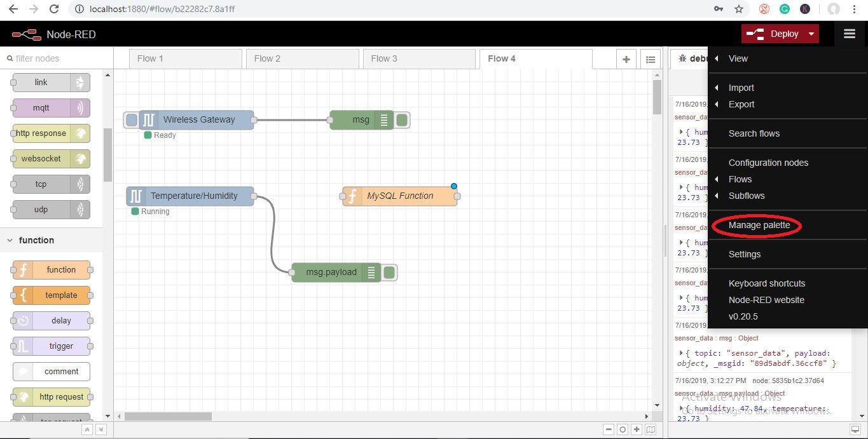
Task: Click the password key icon in address bar
Action: pos(719,10)
